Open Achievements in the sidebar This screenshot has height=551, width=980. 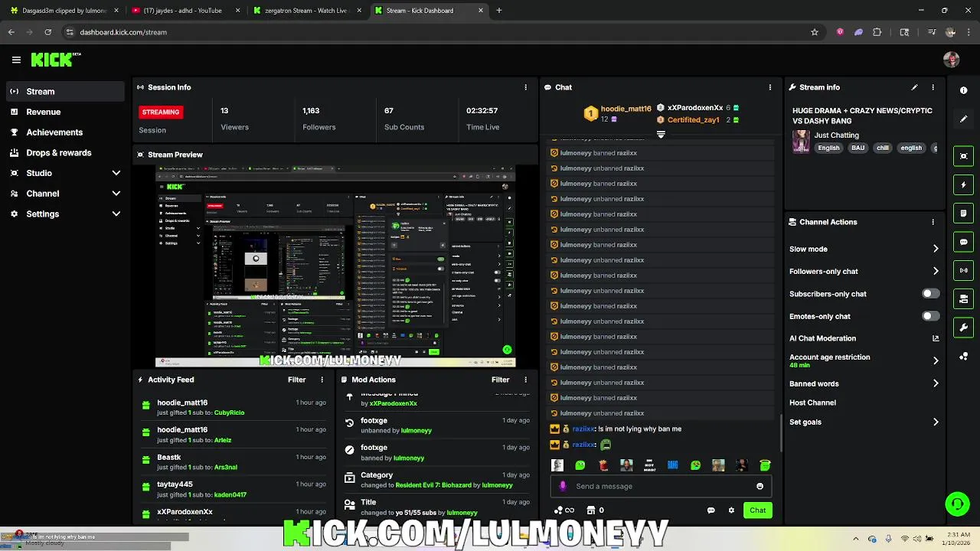pos(65,132)
